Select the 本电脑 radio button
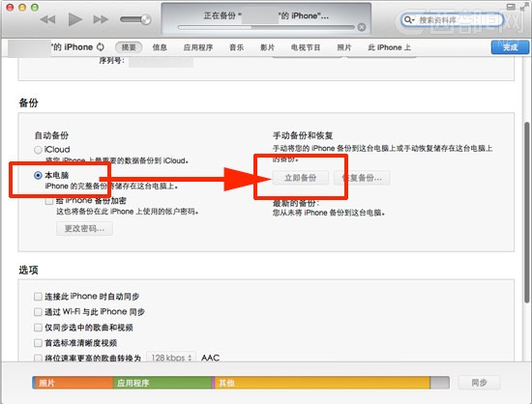Image resolution: width=532 pixels, height=404 pixels. [38, 175]
